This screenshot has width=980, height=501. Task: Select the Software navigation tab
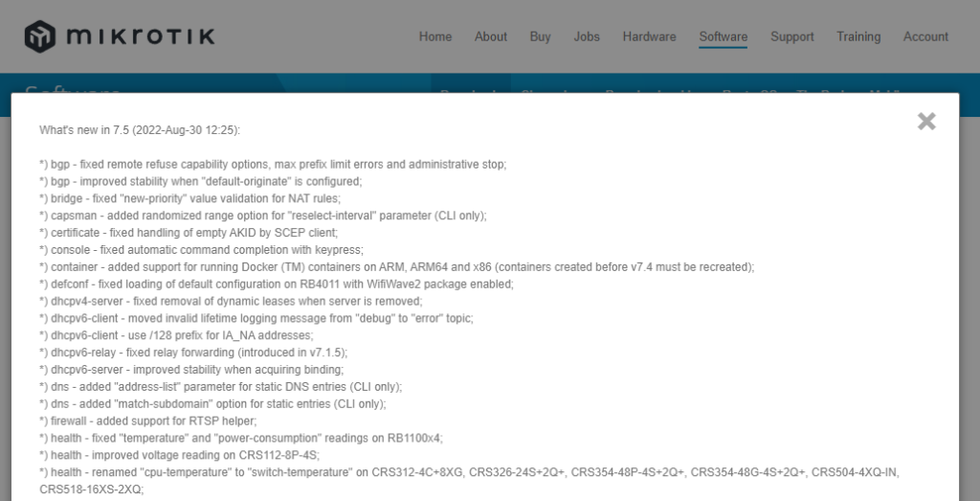coord(724,37)
